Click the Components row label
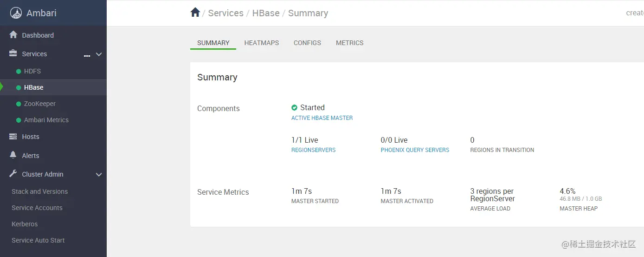The height and width of the screenshot is (257, 644). click(x=219, y=108)
